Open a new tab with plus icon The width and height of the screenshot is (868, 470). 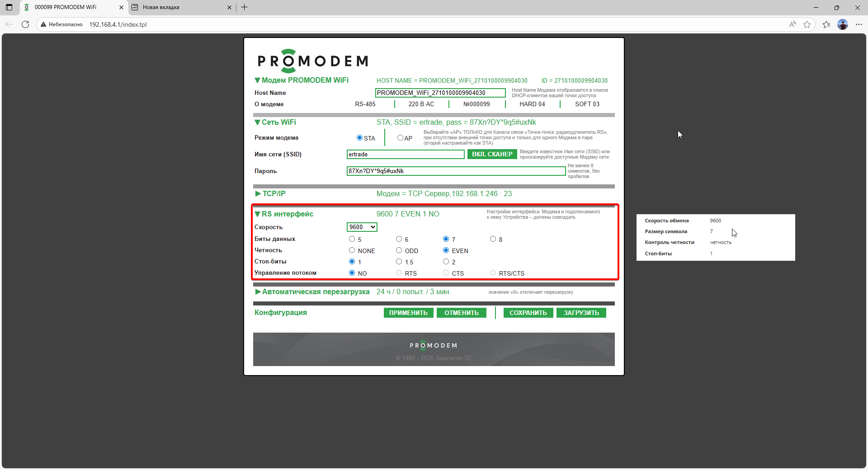pos(245,7)
